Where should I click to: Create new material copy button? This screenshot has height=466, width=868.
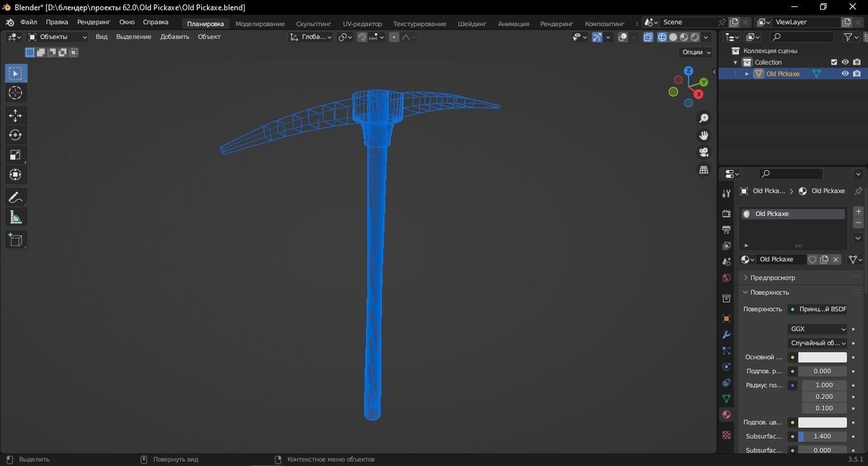pyautogui.click(x=824, y=260)
